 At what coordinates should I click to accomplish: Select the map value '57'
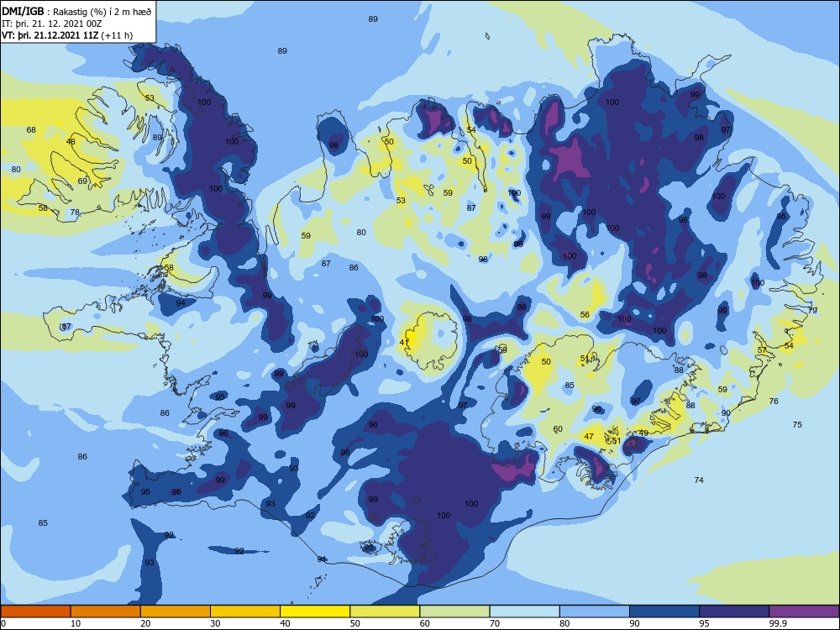[762, 350]
